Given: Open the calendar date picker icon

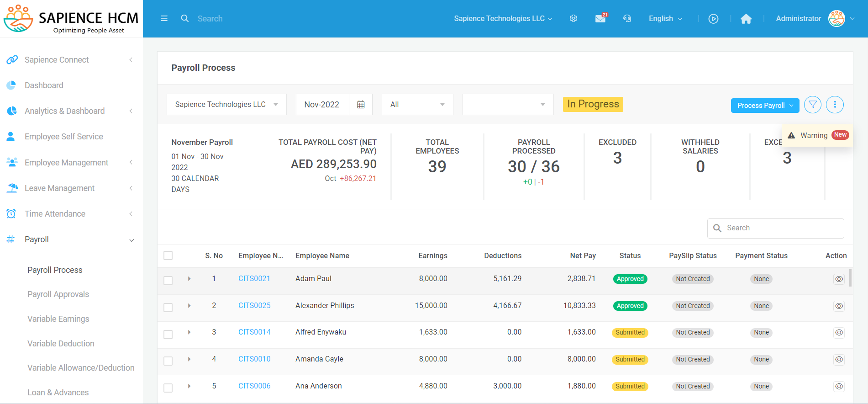Looking at the screenshot, I should (x=361, y=105).
